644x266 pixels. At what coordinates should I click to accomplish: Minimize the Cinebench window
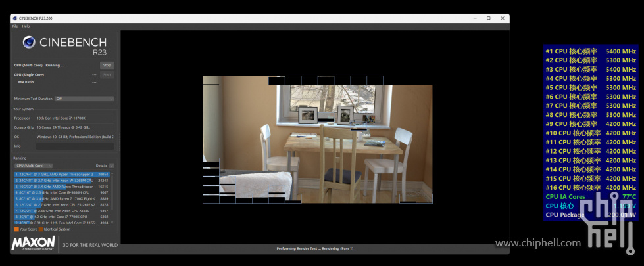[474, 18]
